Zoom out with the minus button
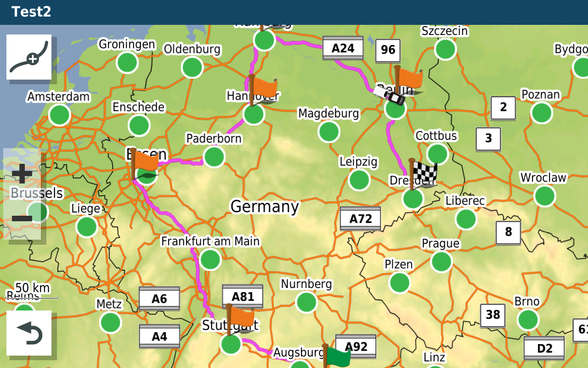Screen dimensions: 588x368 pos(22,218)
